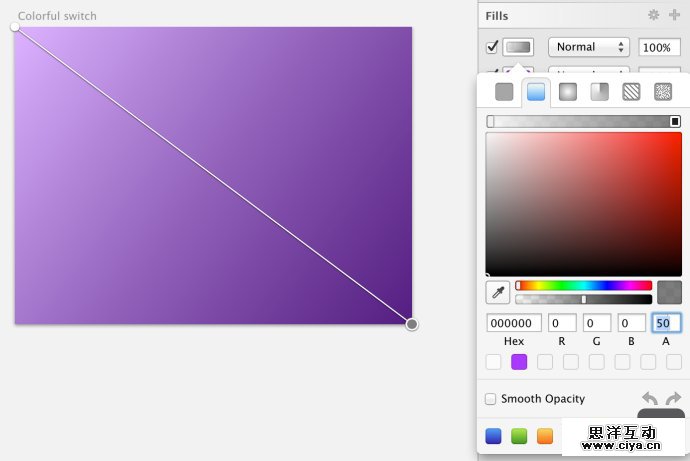Screen dimensions: 690x461
Task: Enable the Smooth Opacity checkbox
Action: click(491, 399)
